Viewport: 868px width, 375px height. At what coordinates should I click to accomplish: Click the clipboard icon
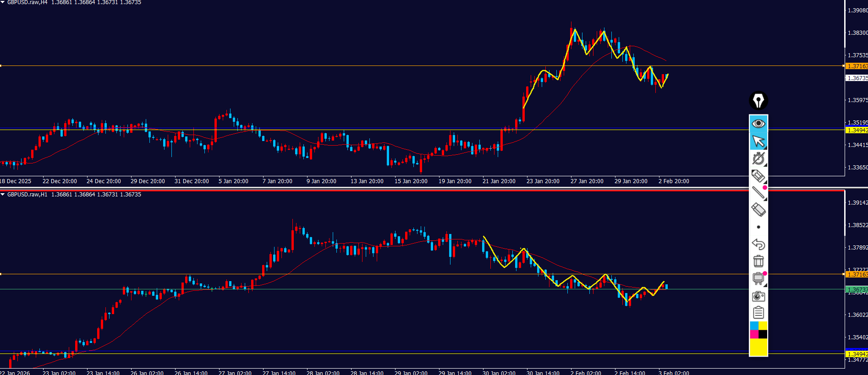pyautogui.click(x=758, y=313)
